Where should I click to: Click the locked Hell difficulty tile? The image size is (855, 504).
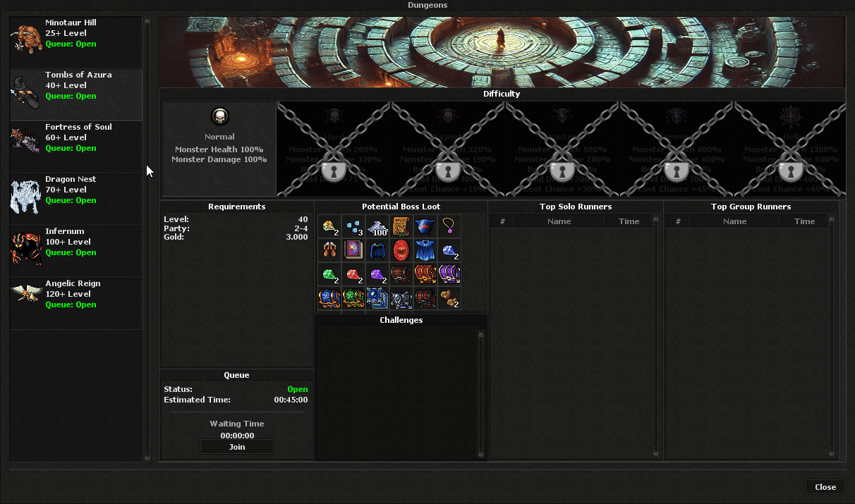pos(789,149)
